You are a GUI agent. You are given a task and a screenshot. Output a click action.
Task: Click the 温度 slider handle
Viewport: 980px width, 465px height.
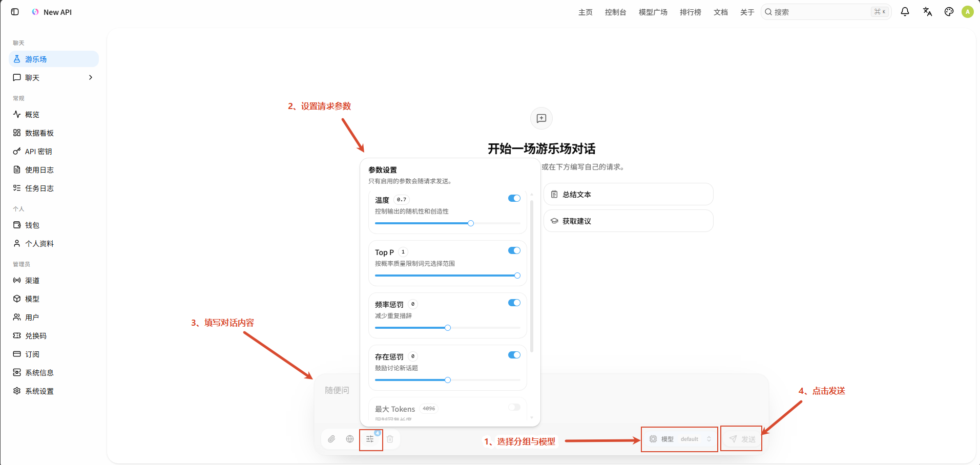click(471, 223)
